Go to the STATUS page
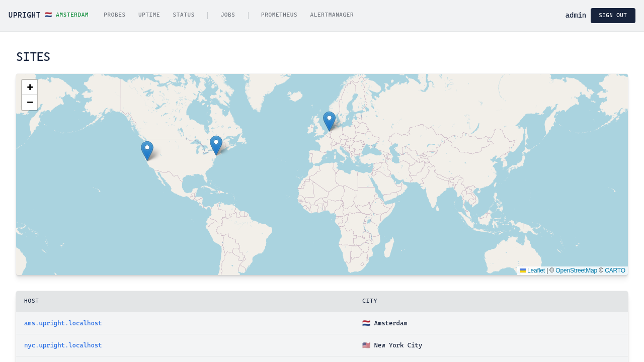This screenshot has width=644, height=362. pos(184,15)
